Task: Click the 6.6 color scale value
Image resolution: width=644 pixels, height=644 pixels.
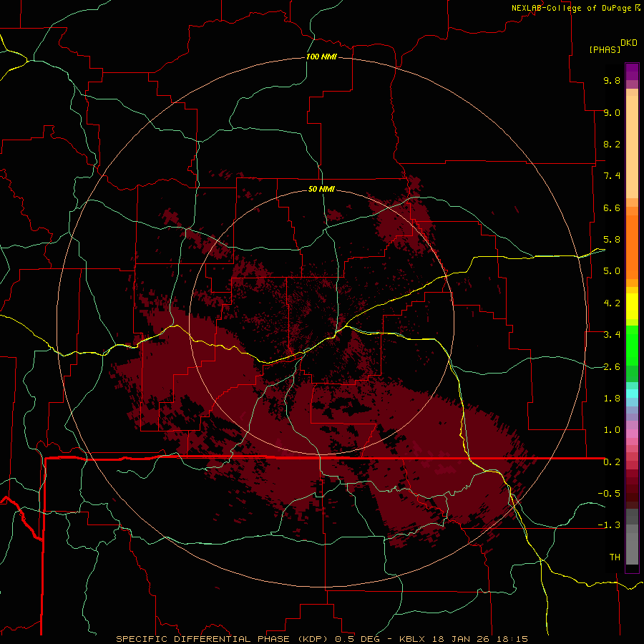Action: pyautogui.click(x=612, y=208)
